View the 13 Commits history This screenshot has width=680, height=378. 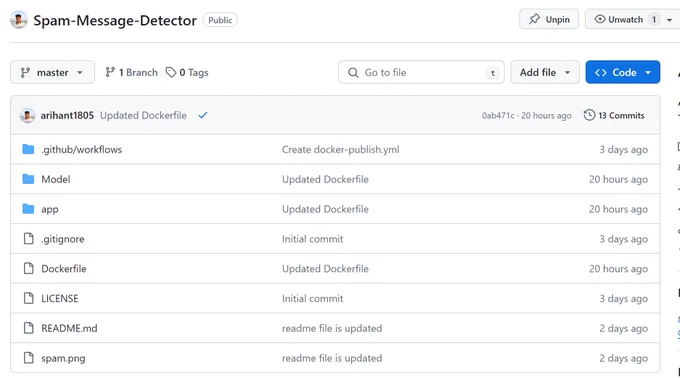click(x=614, y=115)
